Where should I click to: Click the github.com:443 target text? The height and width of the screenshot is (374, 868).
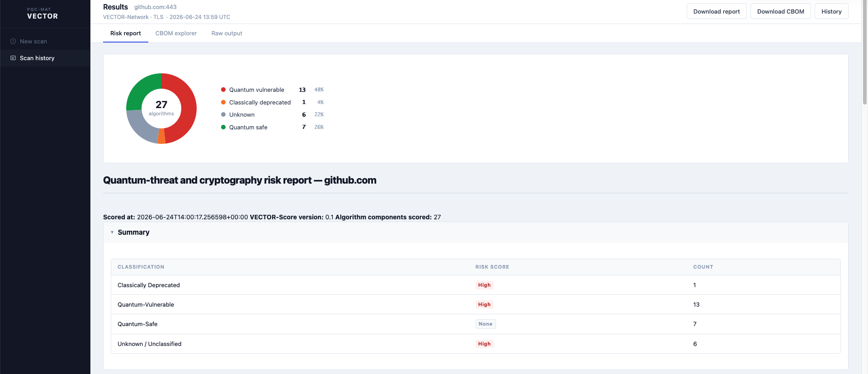pyautogui.click(x=156, y=7)
